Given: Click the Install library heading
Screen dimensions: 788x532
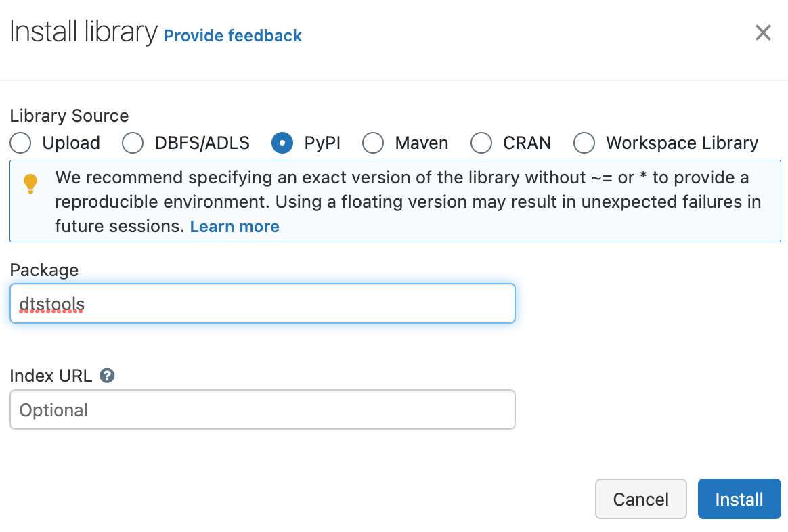Looking at the screenshot, I should coord(83,32).
